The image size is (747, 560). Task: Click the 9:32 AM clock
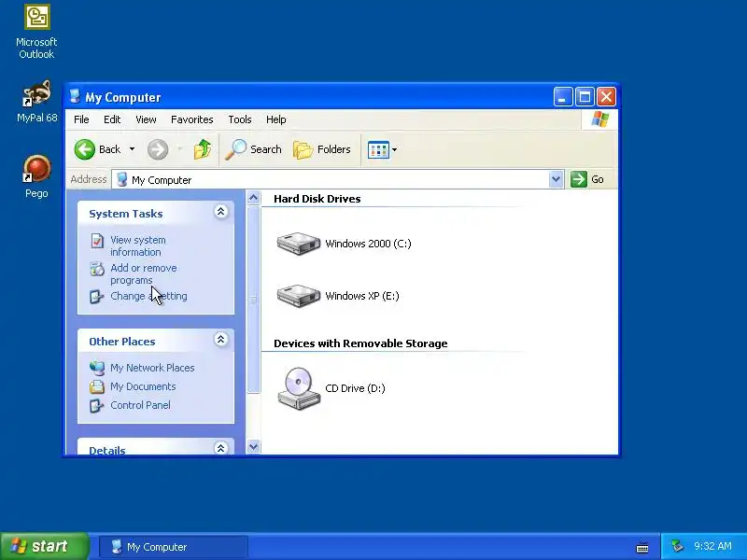click(x=712, y=546)
